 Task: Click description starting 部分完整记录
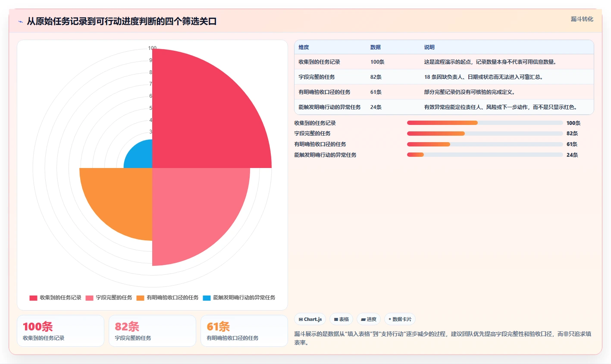470,92
